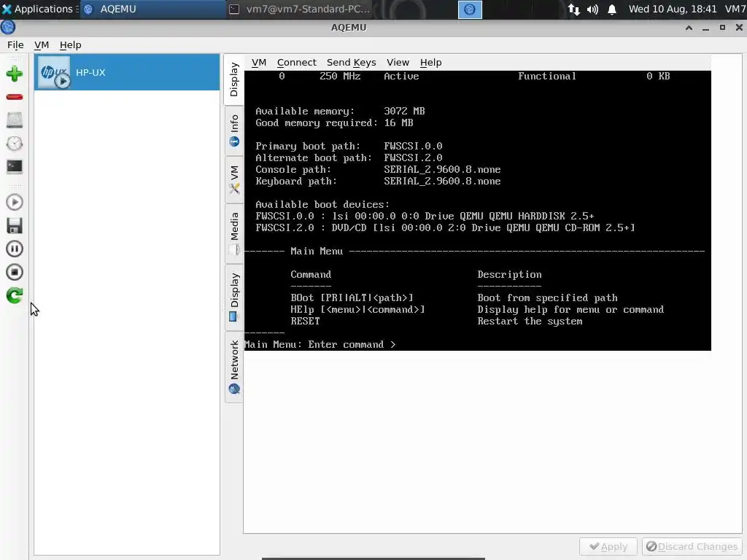Stop the VM with stop icon

[x=15, y=272]
